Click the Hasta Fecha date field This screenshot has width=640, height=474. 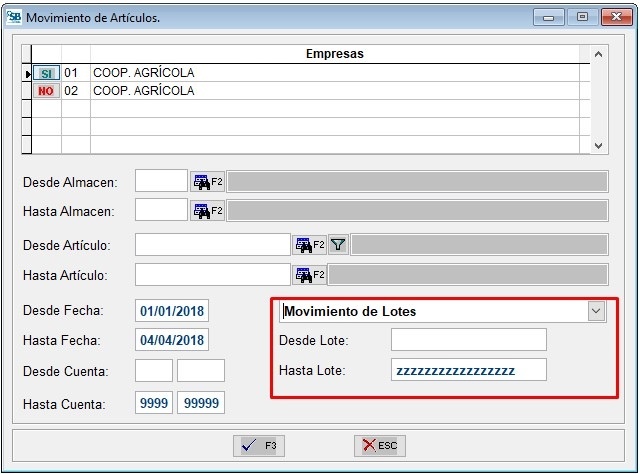point(172,340)
